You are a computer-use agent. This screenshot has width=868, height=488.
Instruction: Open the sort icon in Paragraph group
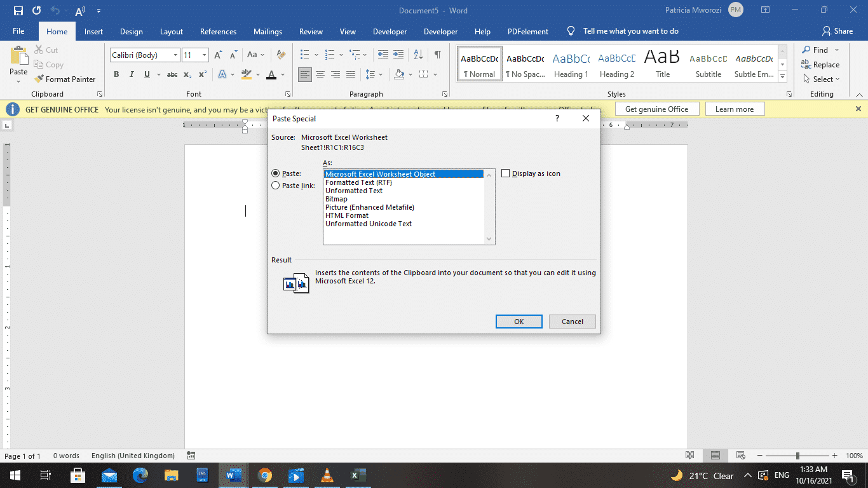[417, 55]
